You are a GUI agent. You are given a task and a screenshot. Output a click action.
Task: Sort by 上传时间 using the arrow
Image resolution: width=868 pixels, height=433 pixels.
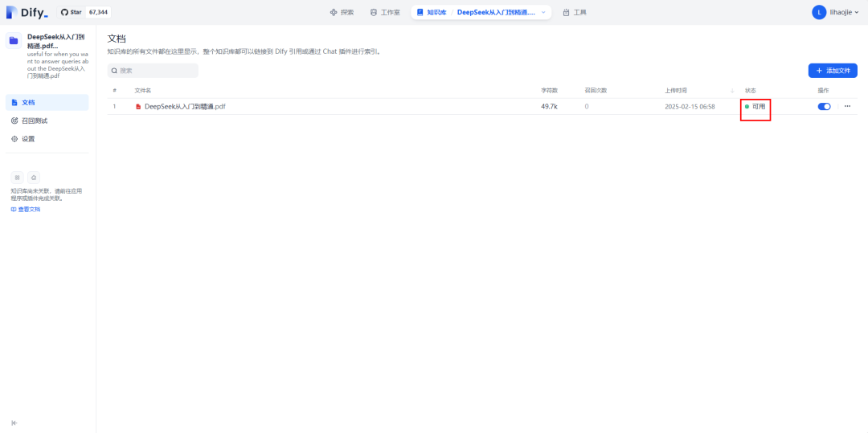pyautogui.click(x=732, y=91)
